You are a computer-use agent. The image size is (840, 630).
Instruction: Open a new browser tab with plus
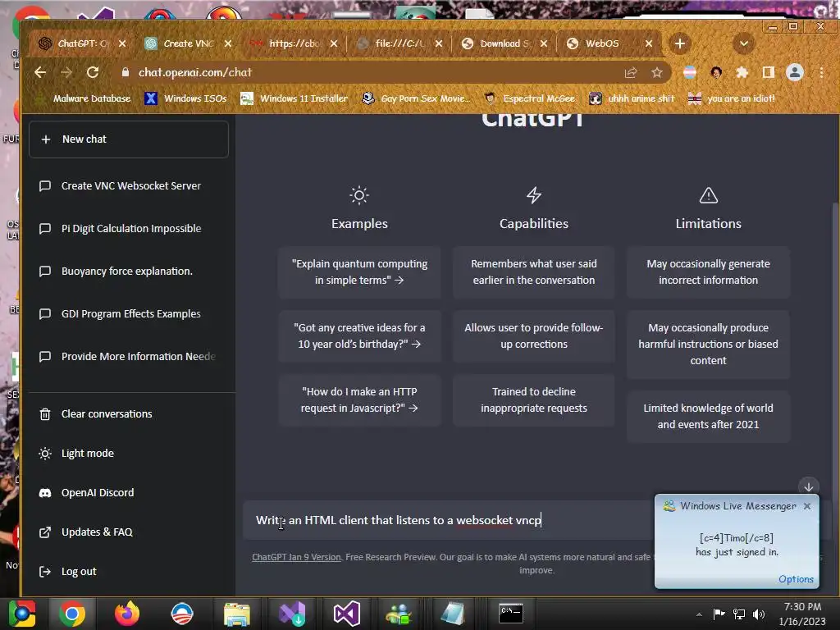[x=680, y=43]
